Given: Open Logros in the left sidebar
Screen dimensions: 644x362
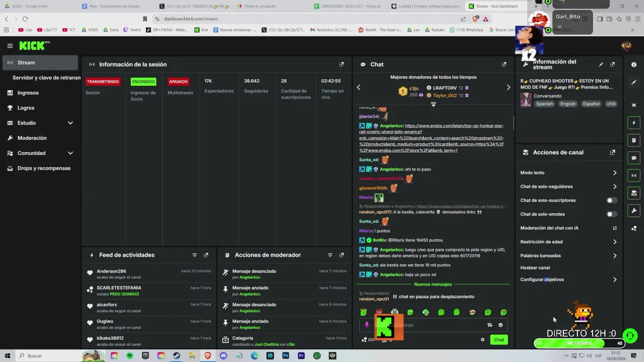Looking at the screenshot, I should pyautogui.click(x=40, y=108).
